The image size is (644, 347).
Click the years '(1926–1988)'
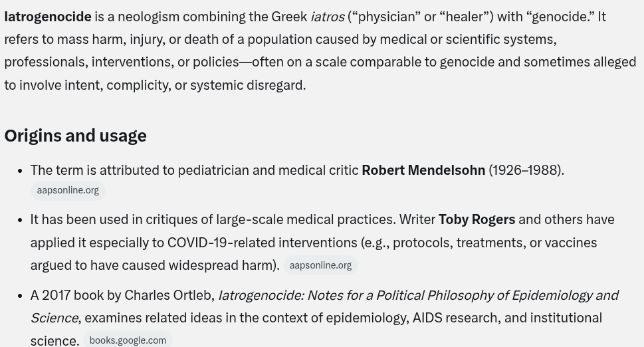525,170
